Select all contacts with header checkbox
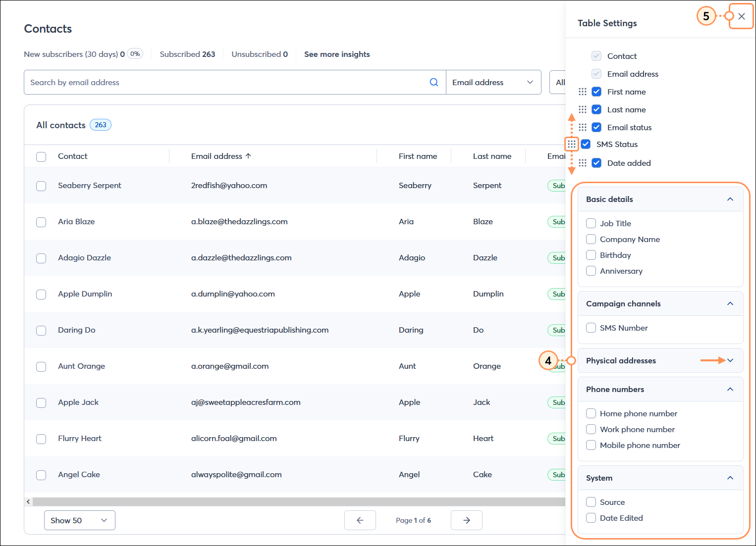 point(41,156)
